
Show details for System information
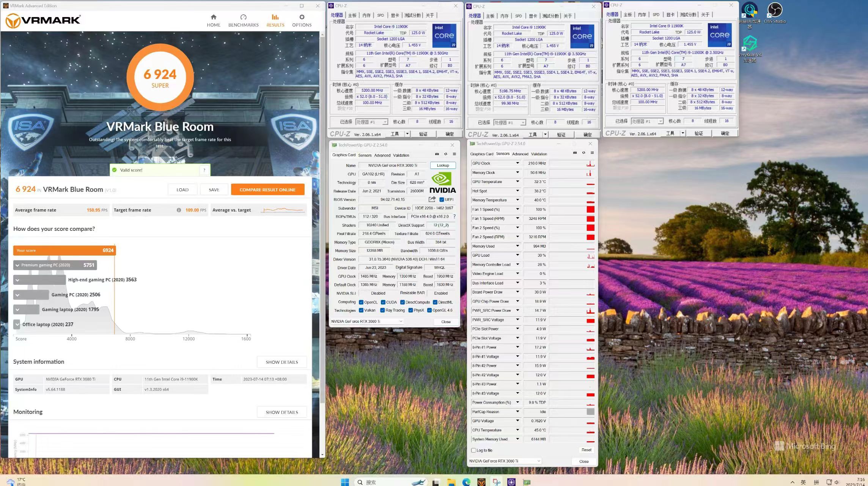(282, 362)
